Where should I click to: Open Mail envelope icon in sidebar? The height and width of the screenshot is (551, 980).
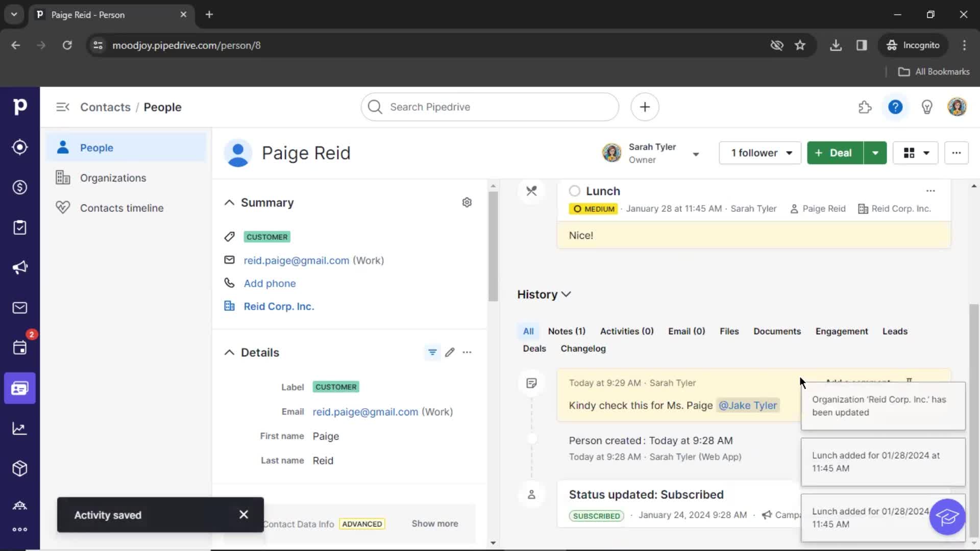pyautogui.click(x=20, y=308)
